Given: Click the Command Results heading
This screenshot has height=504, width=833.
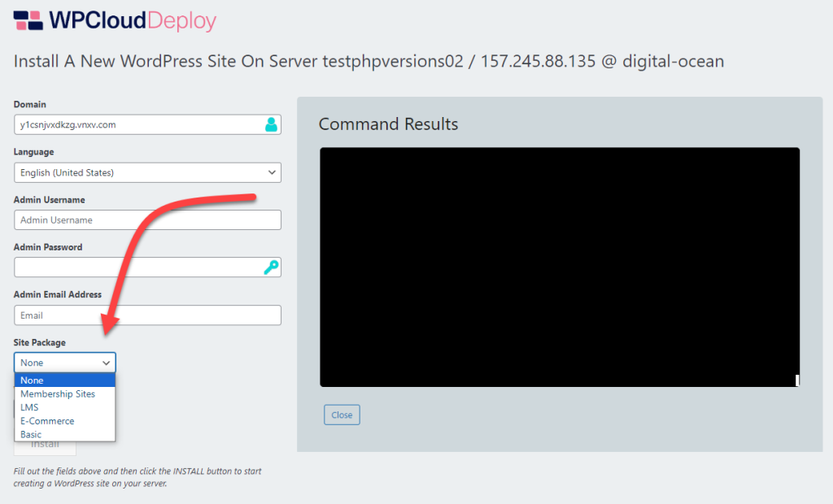Looking at the screenshot, I should 388,124.
